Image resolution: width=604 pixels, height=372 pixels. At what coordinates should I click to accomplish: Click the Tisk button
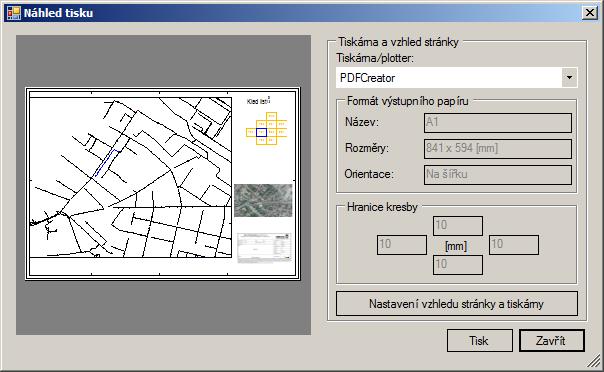pyautogui.click(x=480, y=340)
